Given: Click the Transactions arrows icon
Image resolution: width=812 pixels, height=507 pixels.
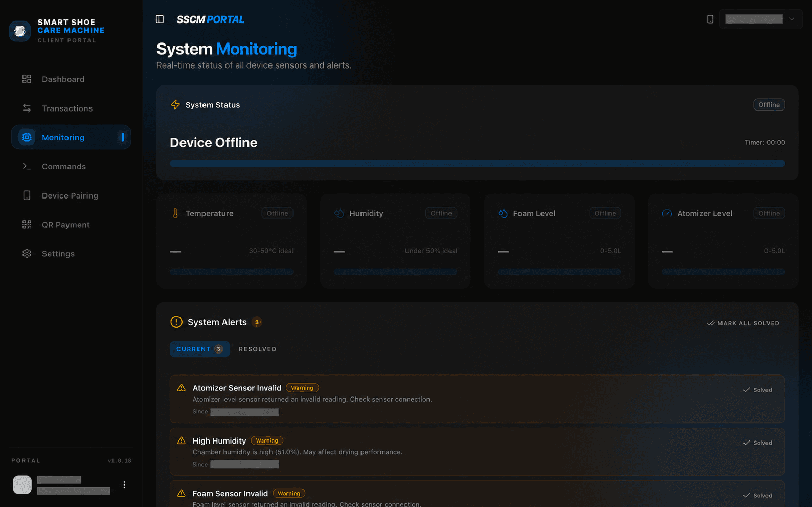Looking at the screenshot, I should pyautogui.click(x=27, y=108).
